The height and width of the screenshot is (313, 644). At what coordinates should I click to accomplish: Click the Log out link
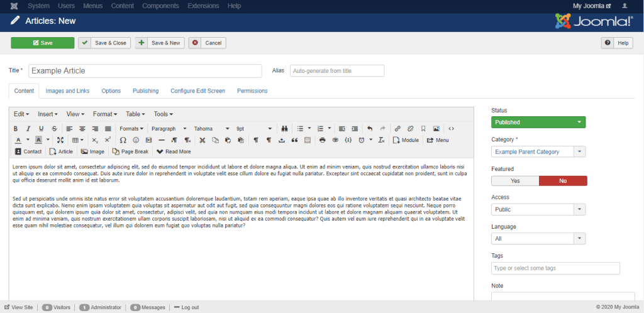pos(186,307)
